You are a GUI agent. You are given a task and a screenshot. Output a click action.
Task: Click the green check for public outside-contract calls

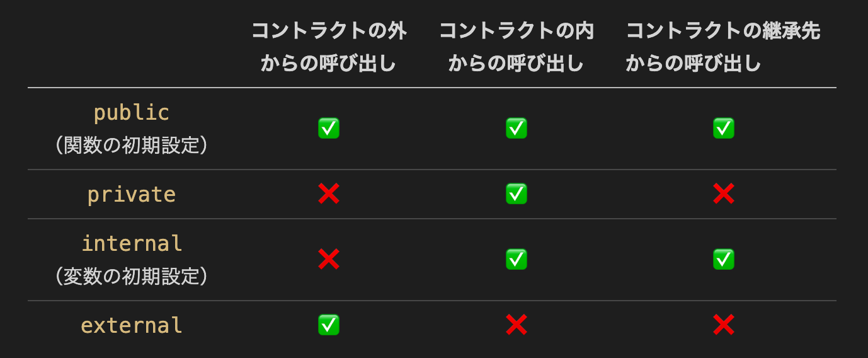point(329,128)
